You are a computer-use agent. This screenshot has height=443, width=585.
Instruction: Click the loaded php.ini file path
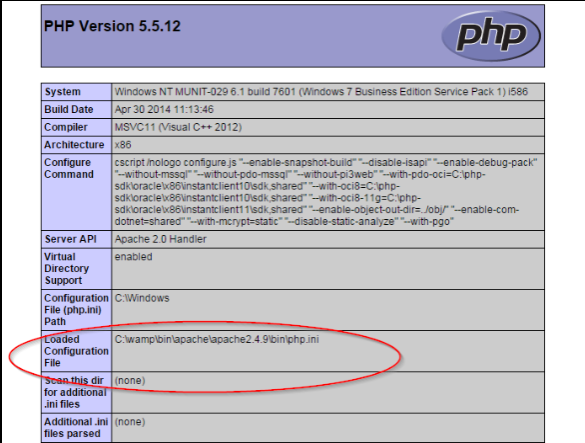point(217,340)
